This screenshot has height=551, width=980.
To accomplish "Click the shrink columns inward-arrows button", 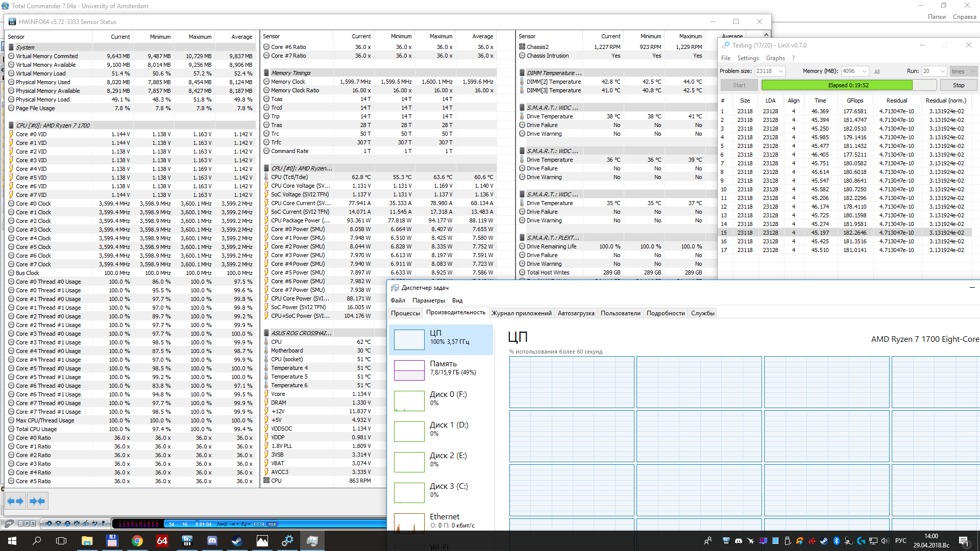I will click(x=37, y=501).
